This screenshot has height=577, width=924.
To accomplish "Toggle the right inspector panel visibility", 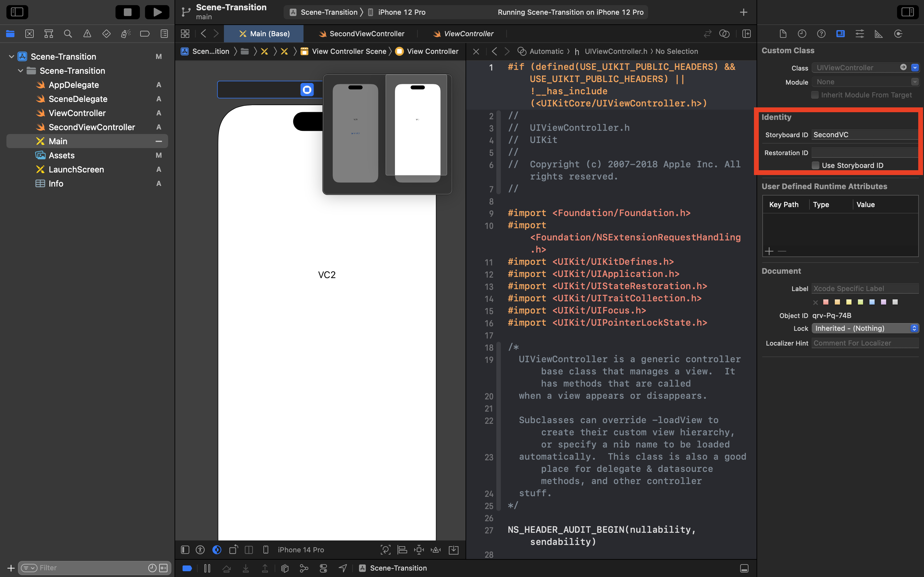I will tap(907, 12).
